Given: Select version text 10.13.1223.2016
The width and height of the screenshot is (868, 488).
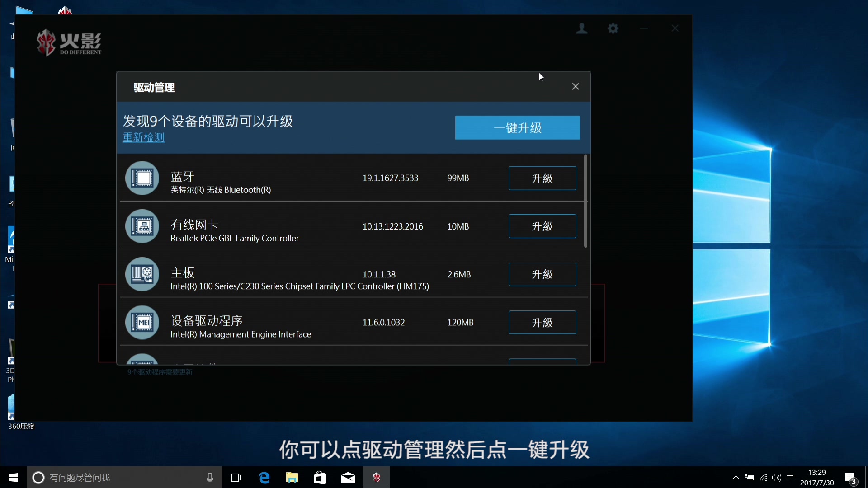Looking at the screenshot, I should point(392,226).
